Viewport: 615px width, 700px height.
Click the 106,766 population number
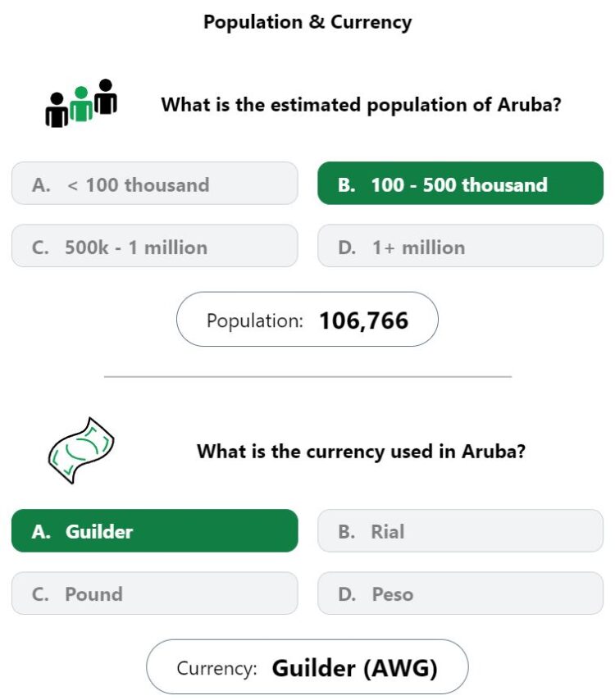[363, 320]
